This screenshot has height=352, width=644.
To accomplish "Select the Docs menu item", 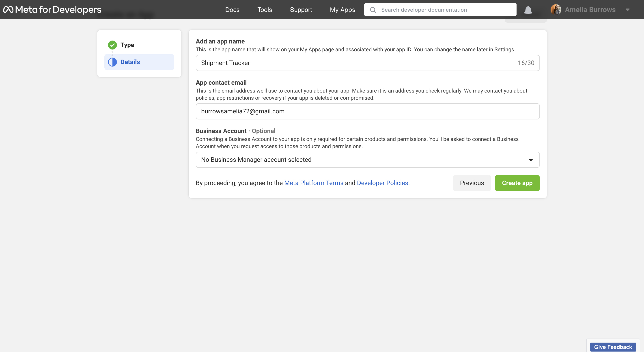I will [232, 10].
